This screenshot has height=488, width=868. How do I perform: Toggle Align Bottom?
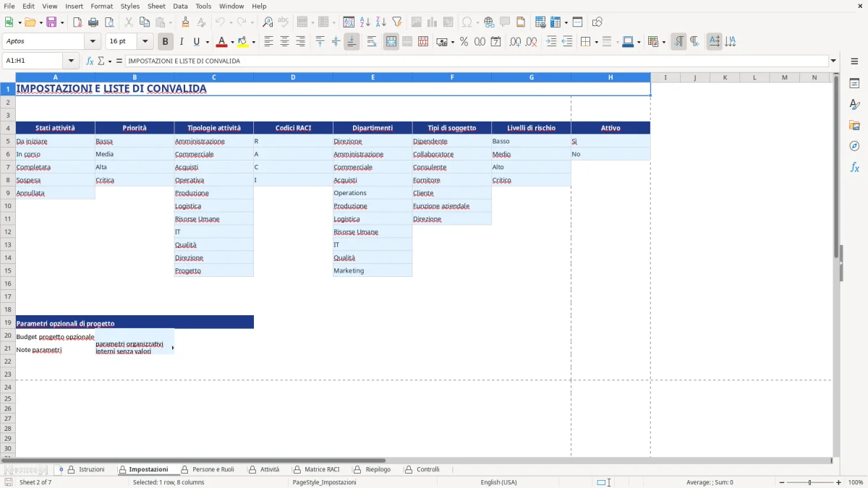click(x=352, y=42)
